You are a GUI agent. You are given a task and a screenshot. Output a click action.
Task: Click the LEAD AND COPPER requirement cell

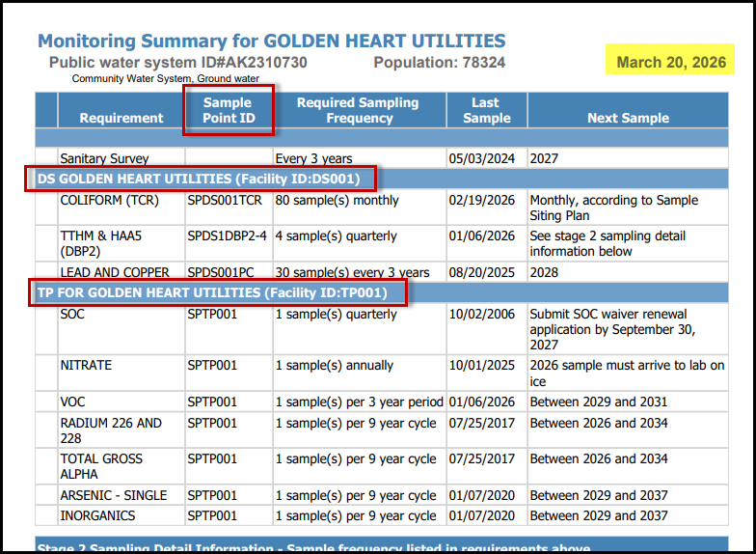click(x=115, y=272)
